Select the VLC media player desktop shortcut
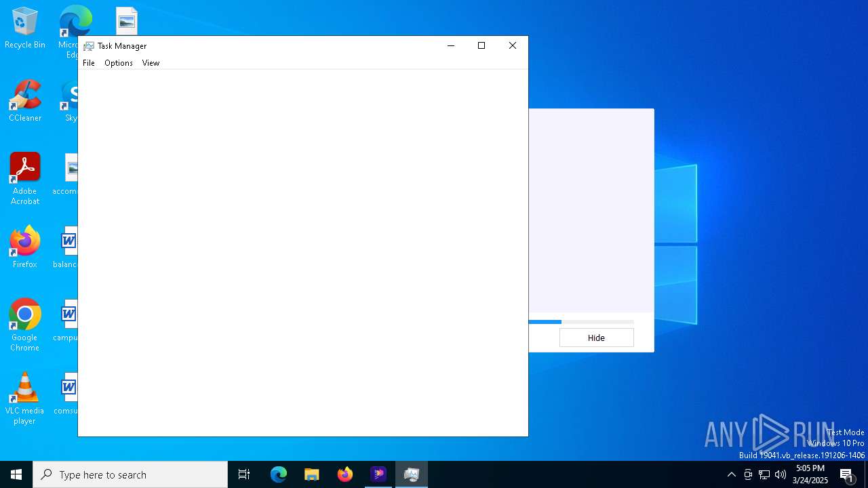Screen dimensions: 868x488 coord(25,399)
